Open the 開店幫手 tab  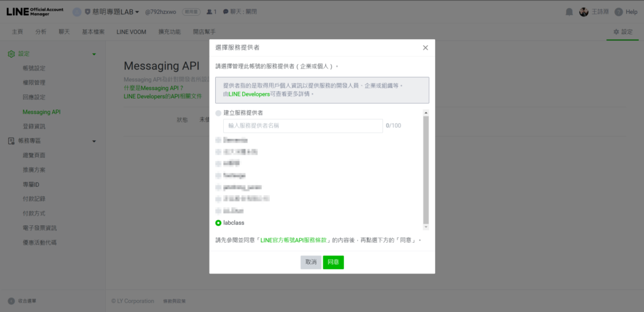point(204,32)
